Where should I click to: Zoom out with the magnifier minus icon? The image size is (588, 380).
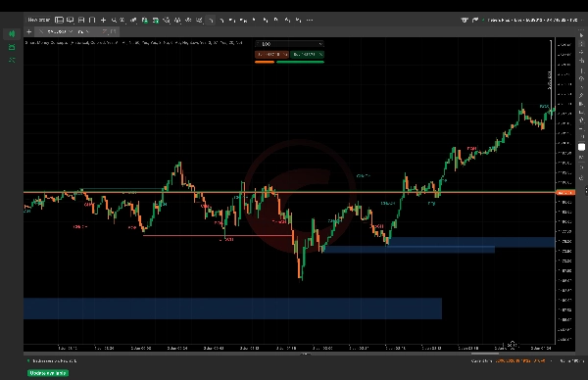coord(122,20)
